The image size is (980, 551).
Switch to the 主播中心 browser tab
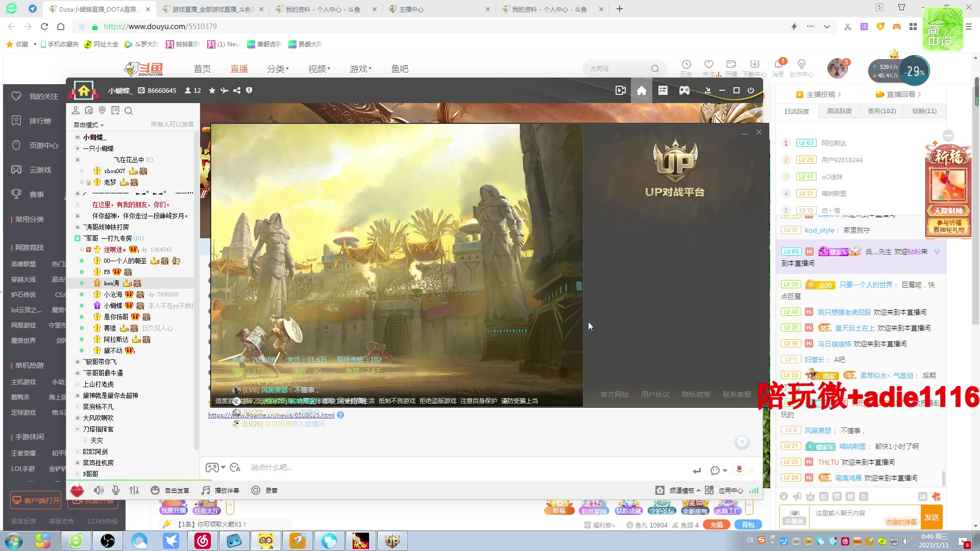(439, 9)
